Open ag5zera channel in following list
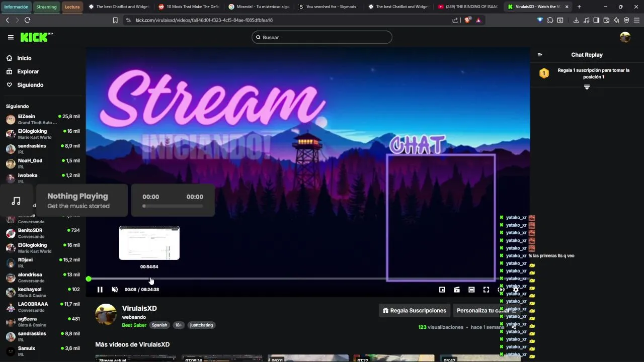Viewport: 644px width, 362px height. [43, 322]
